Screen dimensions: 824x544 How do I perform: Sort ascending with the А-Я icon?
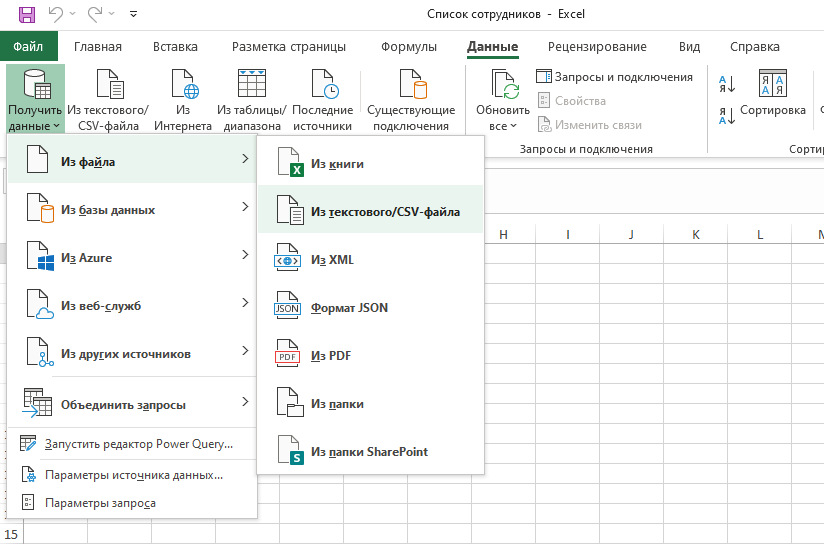pyautogui.click(x=727, y=84)
